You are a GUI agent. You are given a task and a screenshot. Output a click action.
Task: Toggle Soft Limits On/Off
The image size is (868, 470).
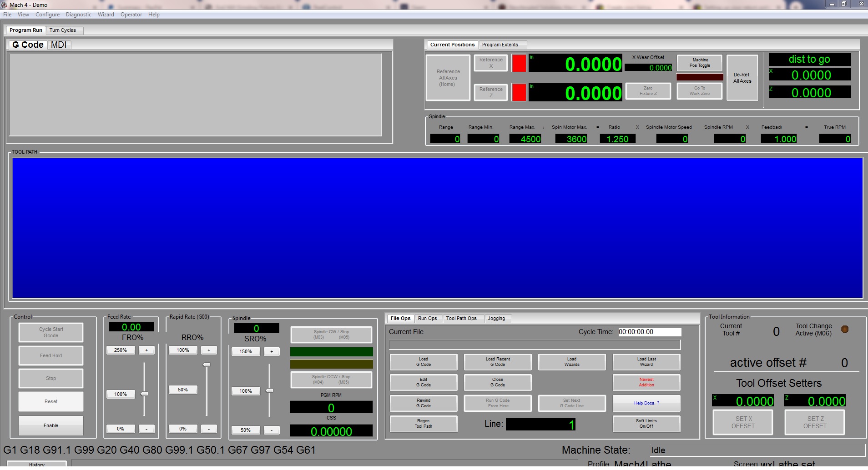click(x=646, y=424)
